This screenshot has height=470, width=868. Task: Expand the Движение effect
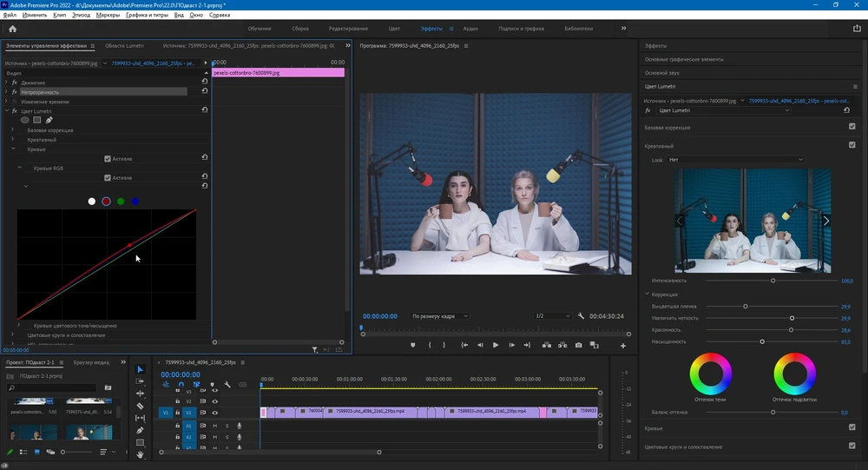[7, 82]
